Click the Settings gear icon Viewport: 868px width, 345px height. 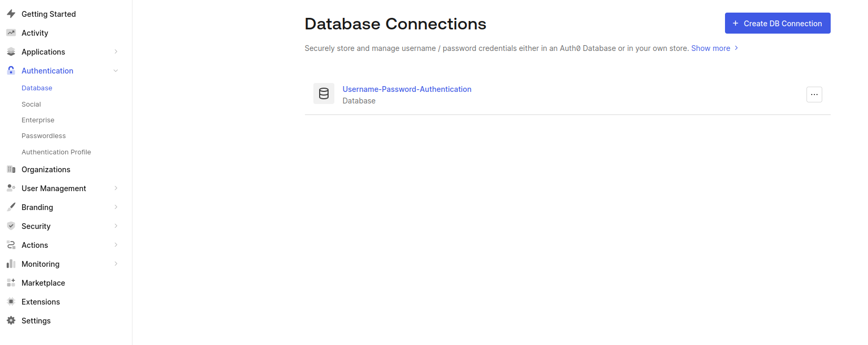(x=11, y=320)
